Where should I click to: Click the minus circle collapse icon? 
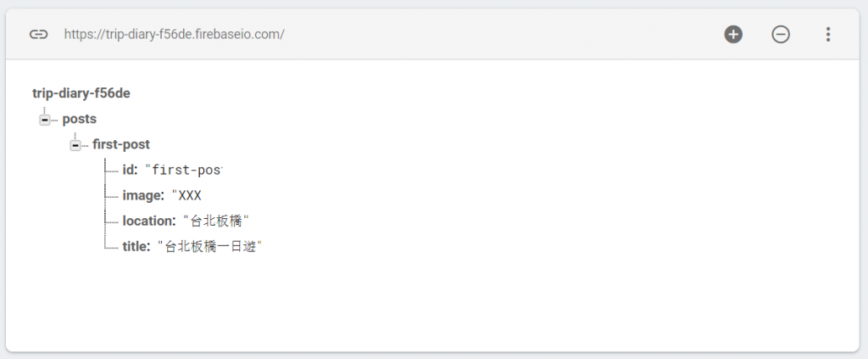point(781,34)
